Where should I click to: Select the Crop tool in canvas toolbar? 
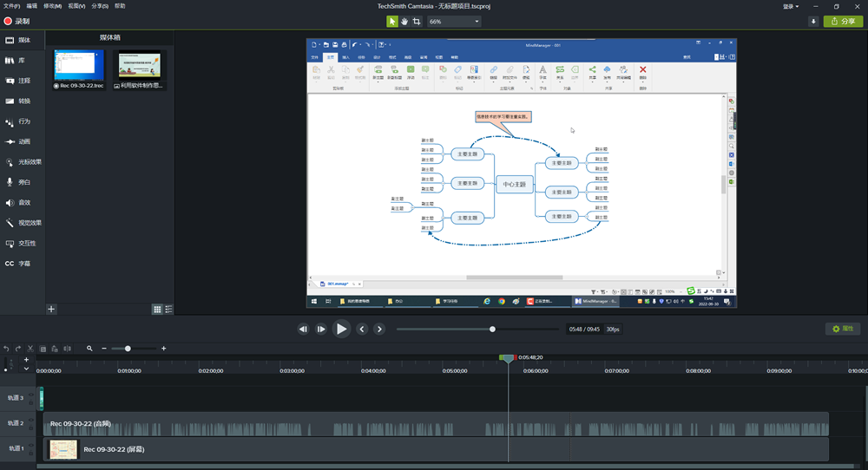417,21
